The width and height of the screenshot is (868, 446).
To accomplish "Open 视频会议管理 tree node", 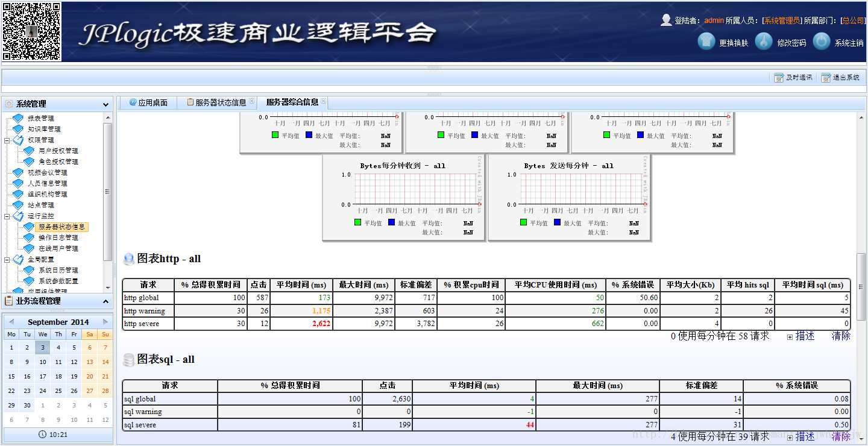I will 48,172.
